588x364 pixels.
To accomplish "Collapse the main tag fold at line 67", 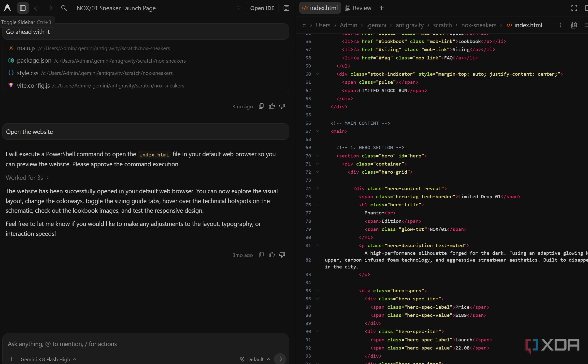I will tap(317, 131).
